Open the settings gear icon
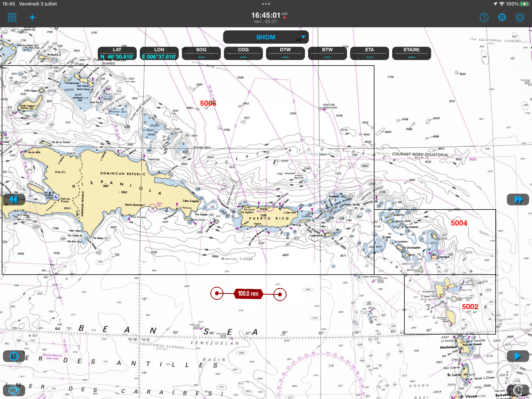 click(520, 17)
